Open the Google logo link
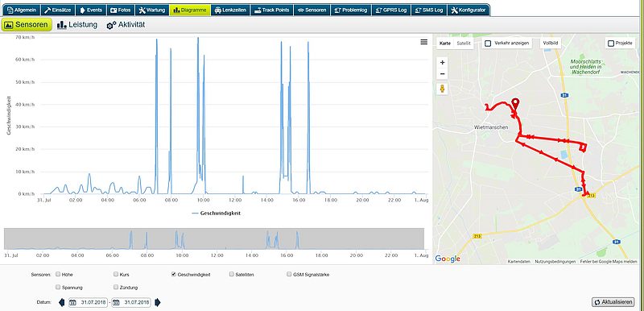This screenshot has height=311, width=644. point(448,259)
